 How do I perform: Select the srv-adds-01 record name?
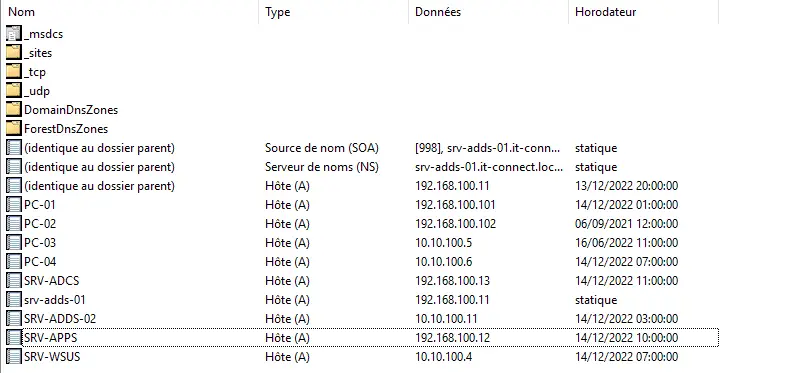pyautogui.click(x=55, y=300)
